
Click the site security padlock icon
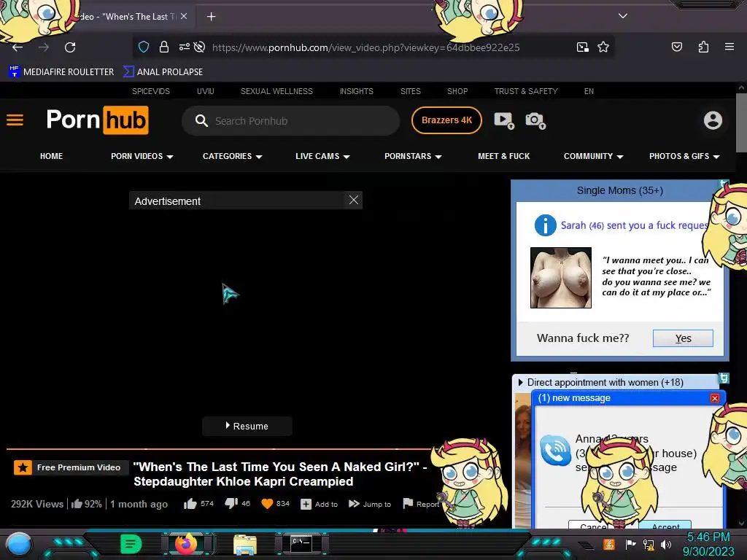(x=164, y=47)
